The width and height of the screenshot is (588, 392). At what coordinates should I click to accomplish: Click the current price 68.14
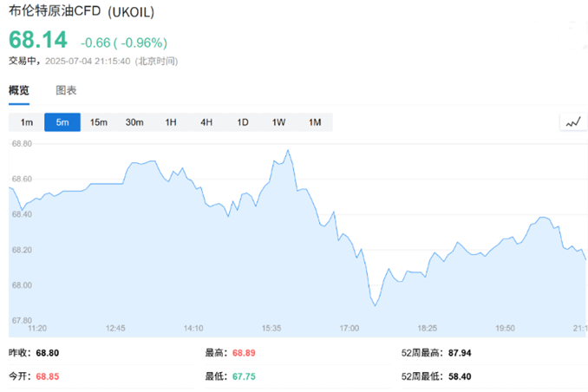(38, 40)
